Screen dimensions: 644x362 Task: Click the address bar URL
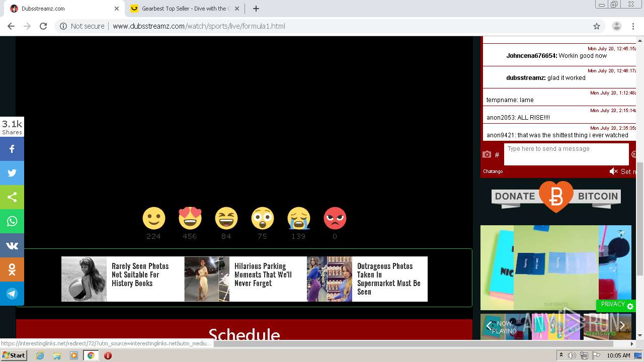click(199, 26)
